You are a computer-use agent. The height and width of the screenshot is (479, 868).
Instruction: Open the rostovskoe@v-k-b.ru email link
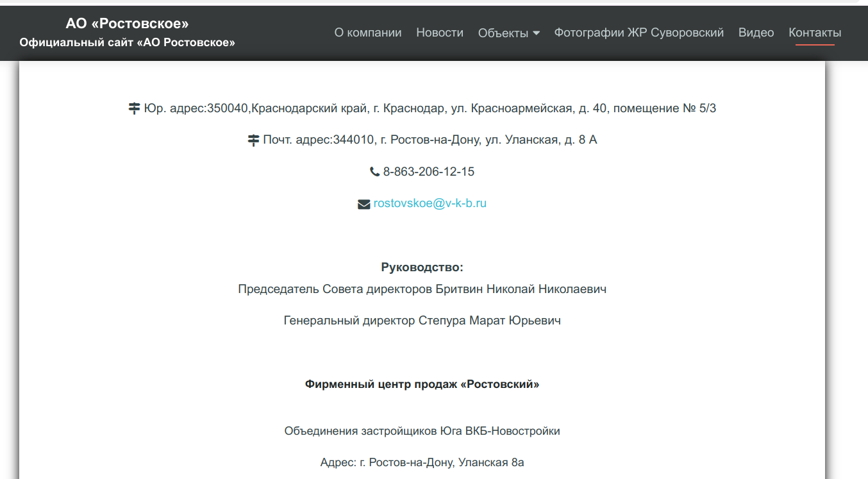point(430,203)
